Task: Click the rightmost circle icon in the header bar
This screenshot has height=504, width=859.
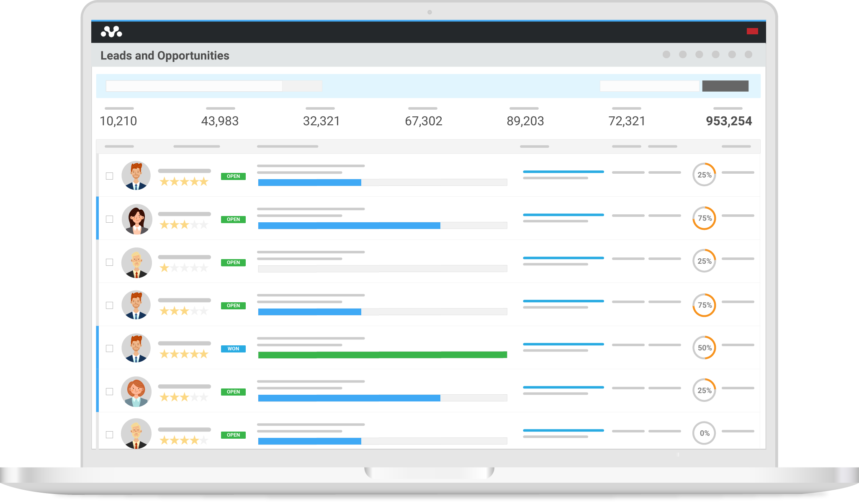Action: [x=748, y=54]
